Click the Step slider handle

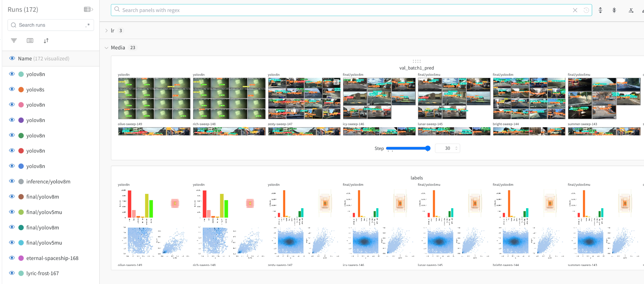coord(428,148)
